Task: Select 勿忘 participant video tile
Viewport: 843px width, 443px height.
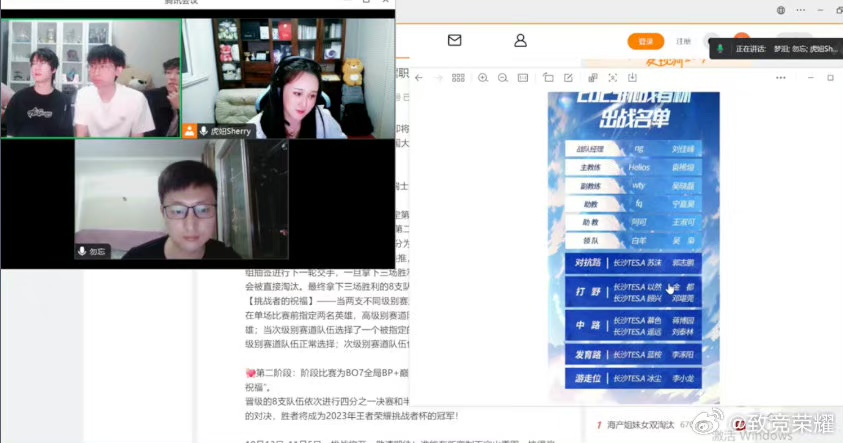Action: coord(181,199)
